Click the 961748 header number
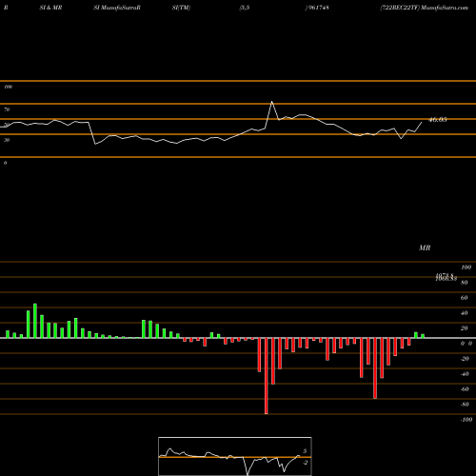This screenshot has height=476, width=476. coord(318,8)
